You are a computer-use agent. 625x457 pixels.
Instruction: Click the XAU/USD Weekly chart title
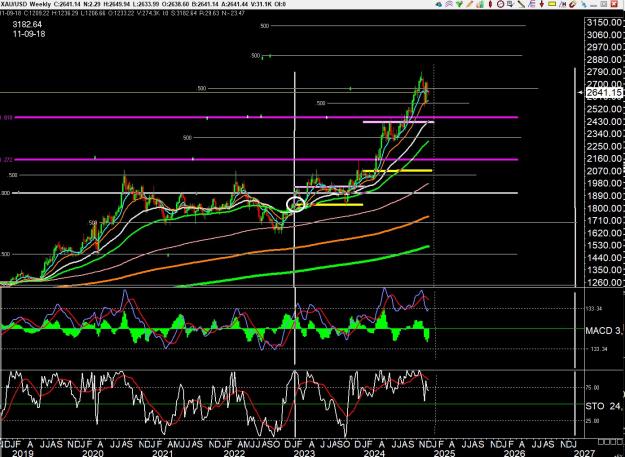(x=26, y=4)
